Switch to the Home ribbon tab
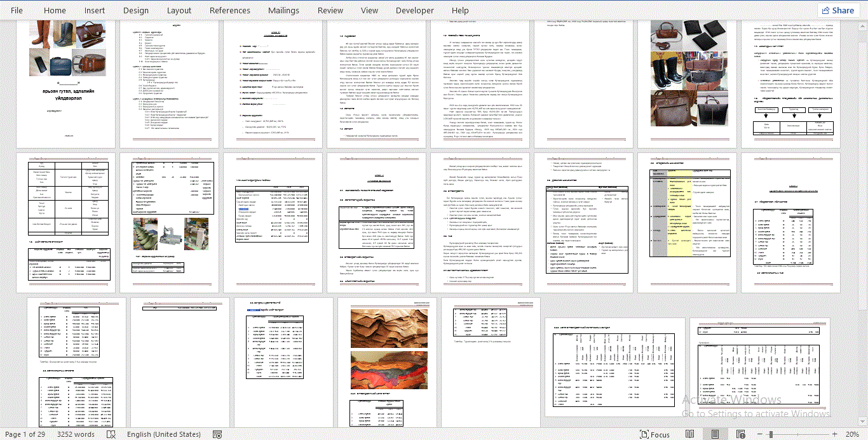Screen dimensions: 868x440 point(55,10)
